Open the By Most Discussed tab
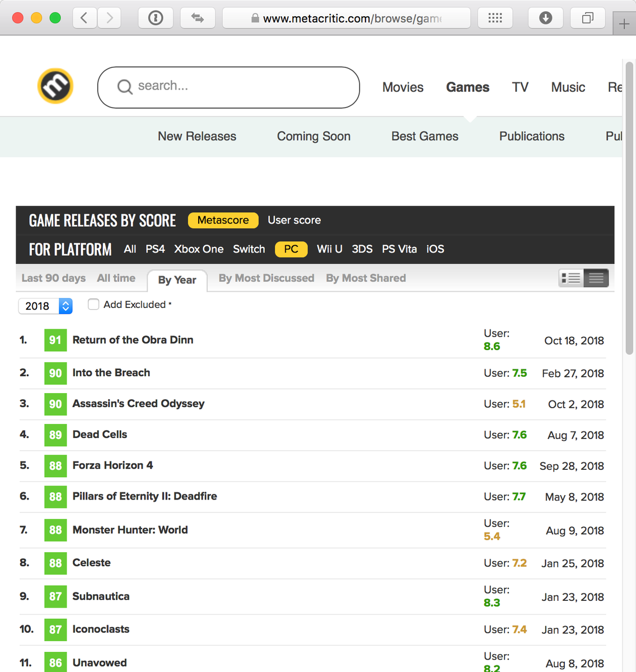This screenshot has width=636, height=672. [266, 278]
